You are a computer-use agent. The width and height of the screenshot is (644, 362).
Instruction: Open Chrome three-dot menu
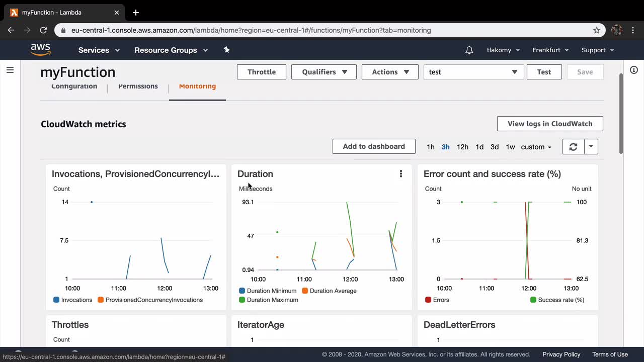click(633, 30)
